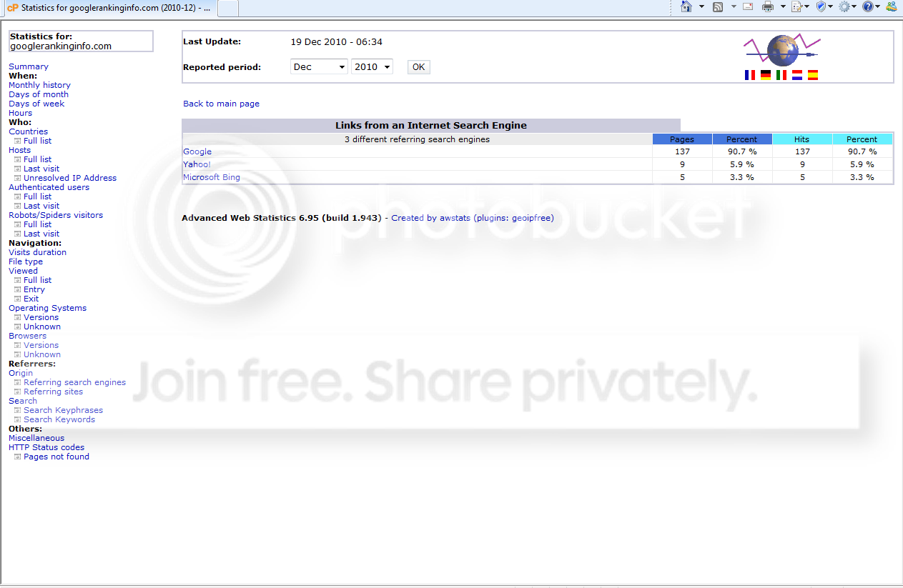Switch language via the French flag
Screen dimensions: 903x588
pyautogui.click(x=749, y=74)
